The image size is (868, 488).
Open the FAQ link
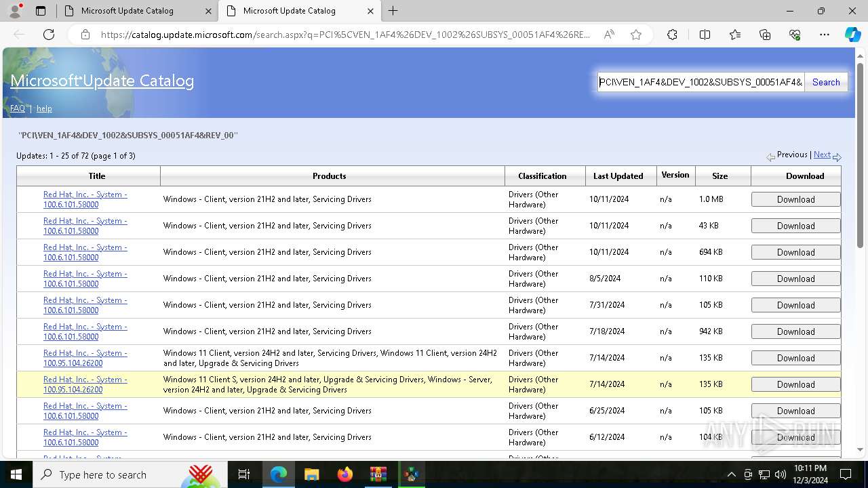coord(17,108)
